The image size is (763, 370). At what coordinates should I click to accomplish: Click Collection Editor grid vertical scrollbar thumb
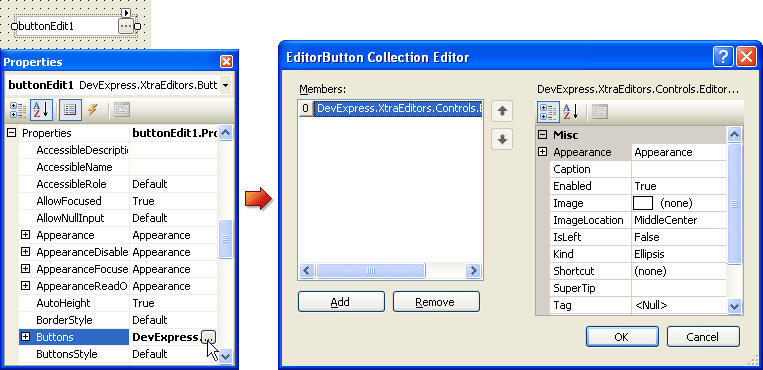[734, 204]
